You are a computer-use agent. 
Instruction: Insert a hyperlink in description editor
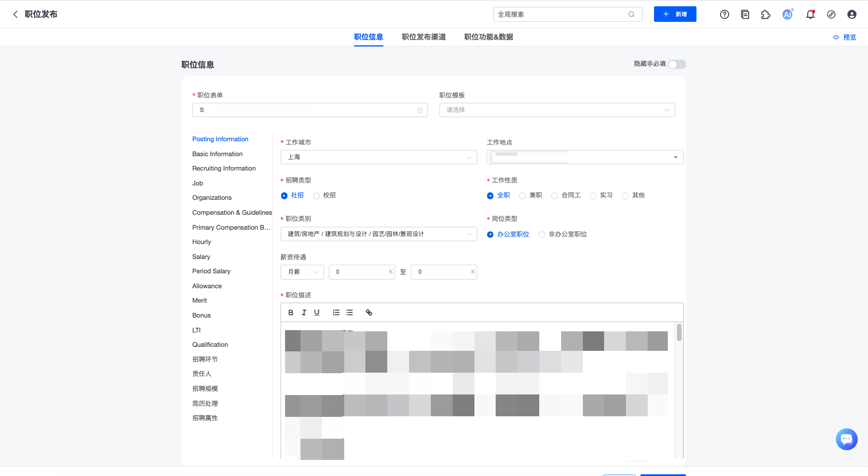click(369, 312)
